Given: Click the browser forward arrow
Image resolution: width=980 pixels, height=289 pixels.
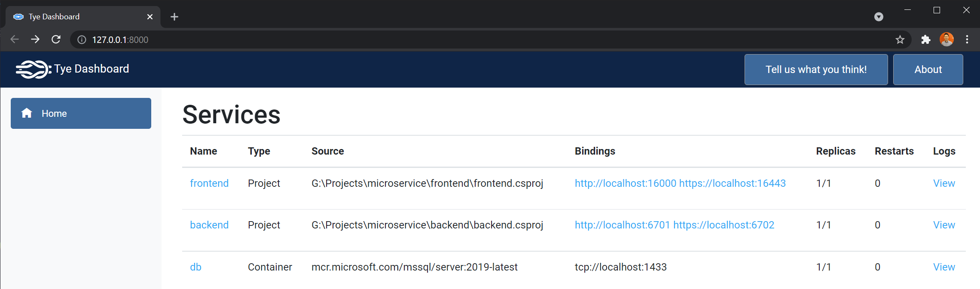Looking at the screenshot, I should pyautogui.click(x=35, y=40).
